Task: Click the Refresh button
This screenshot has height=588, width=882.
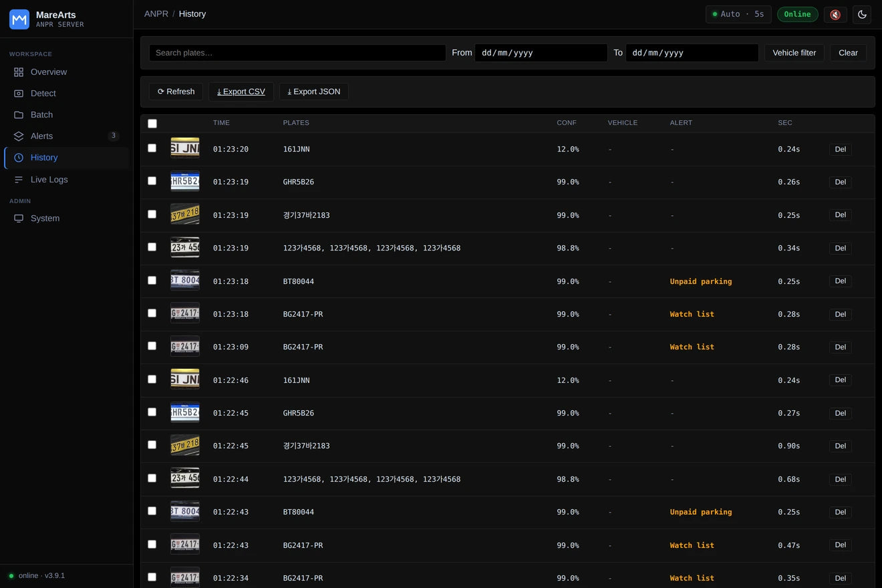Action: tap(176, 92)
